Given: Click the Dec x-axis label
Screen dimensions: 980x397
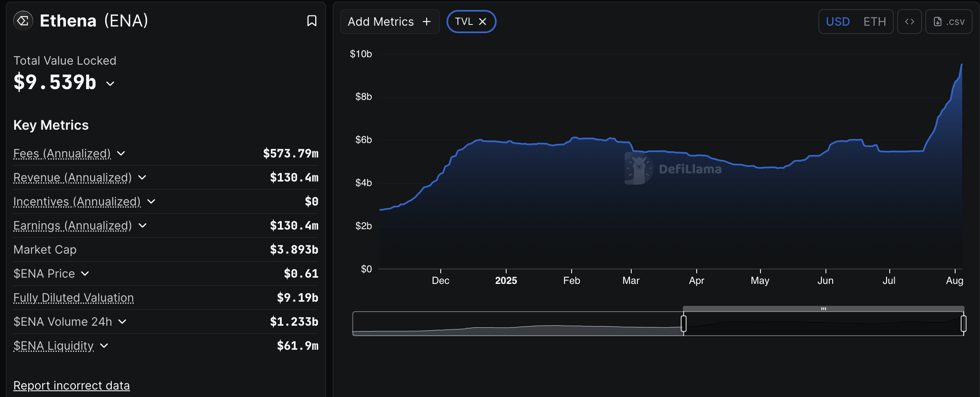Looking at the screenshot, I should pos(441,281).
